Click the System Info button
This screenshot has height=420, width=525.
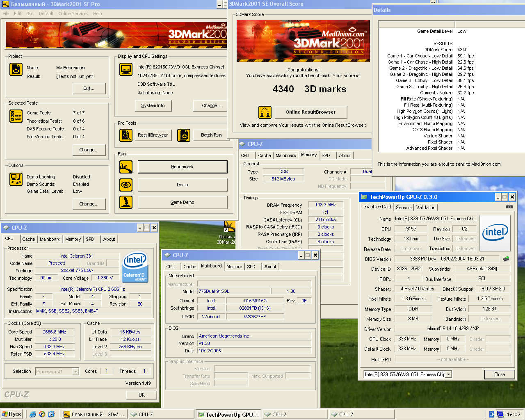point(153,105)
